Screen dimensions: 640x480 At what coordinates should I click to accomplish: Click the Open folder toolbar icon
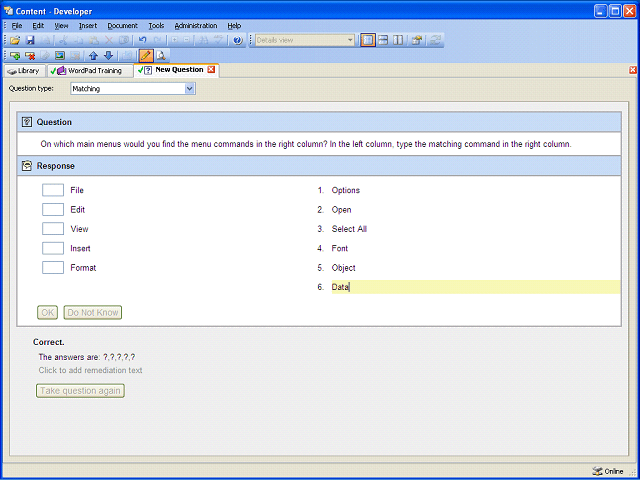(15, 40)
